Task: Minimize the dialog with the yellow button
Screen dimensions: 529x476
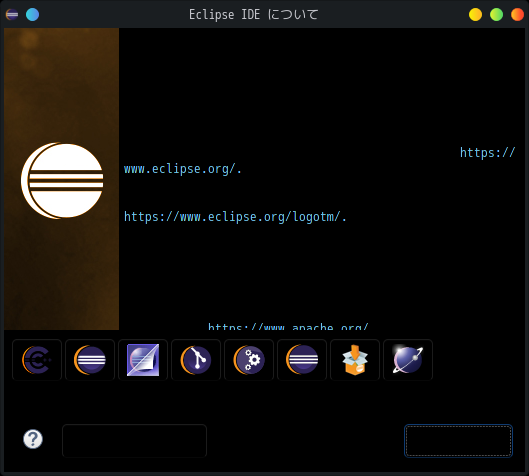Action: click(475, 15)
